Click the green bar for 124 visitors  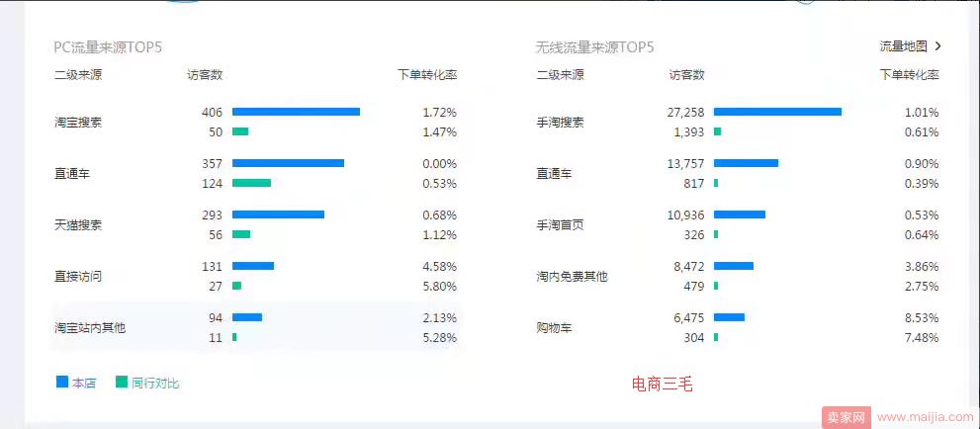point(251,183)
